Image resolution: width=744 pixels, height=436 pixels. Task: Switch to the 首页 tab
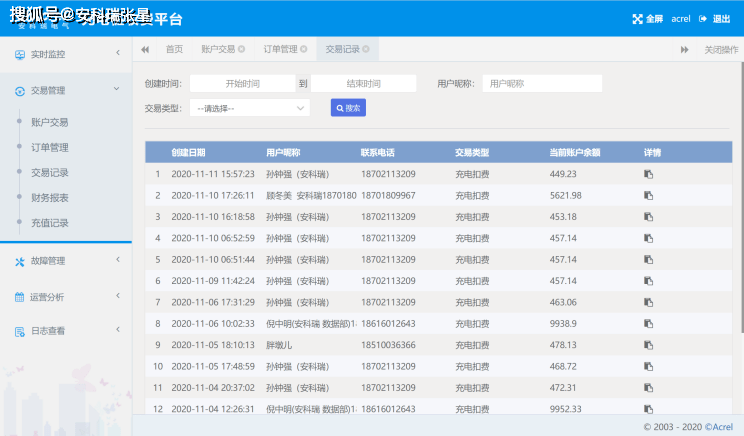(174, 49)
